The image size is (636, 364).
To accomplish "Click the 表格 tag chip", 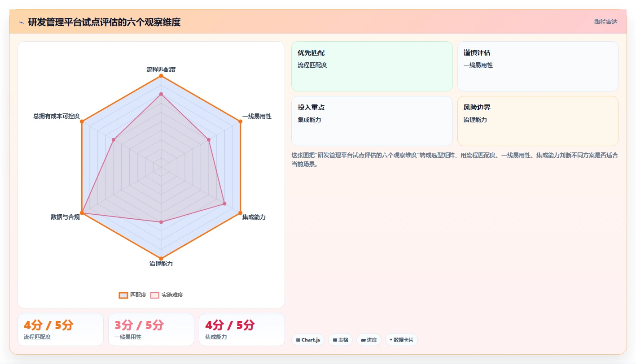I will 341,340.
